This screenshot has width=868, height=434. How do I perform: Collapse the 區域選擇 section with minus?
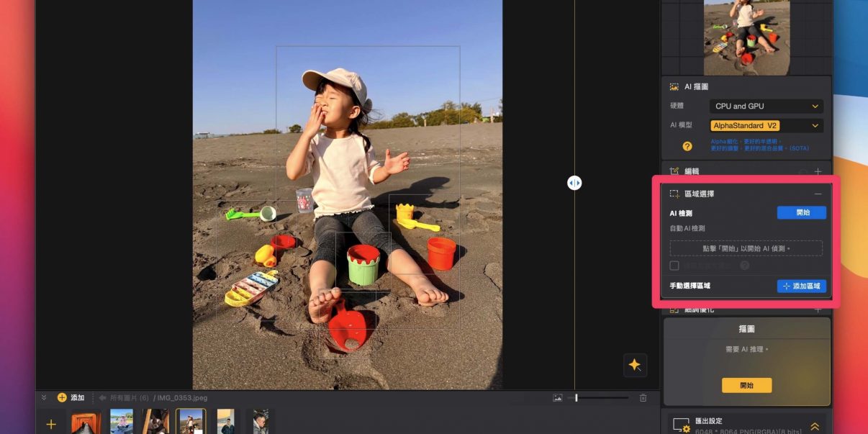tap(818, 194)
